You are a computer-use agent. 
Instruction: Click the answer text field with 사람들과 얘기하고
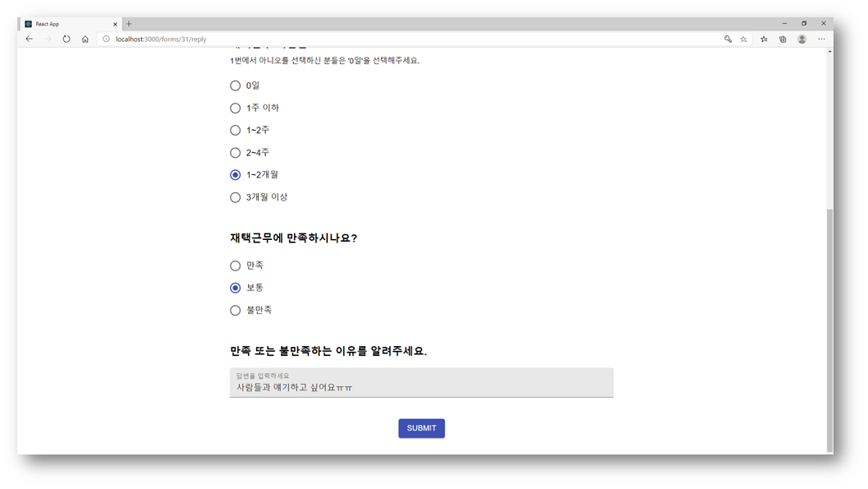(421, 385)
